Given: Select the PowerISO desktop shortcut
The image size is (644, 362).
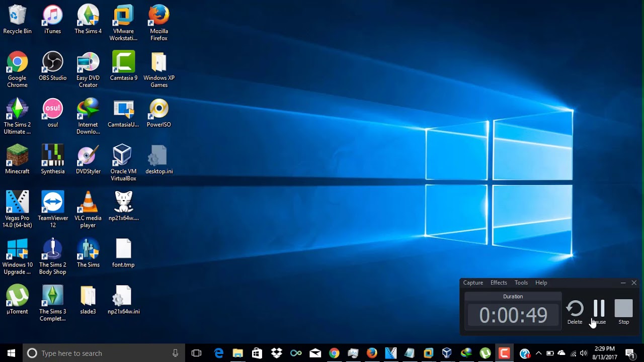Looking at the screenshot, I should [158, 113].
